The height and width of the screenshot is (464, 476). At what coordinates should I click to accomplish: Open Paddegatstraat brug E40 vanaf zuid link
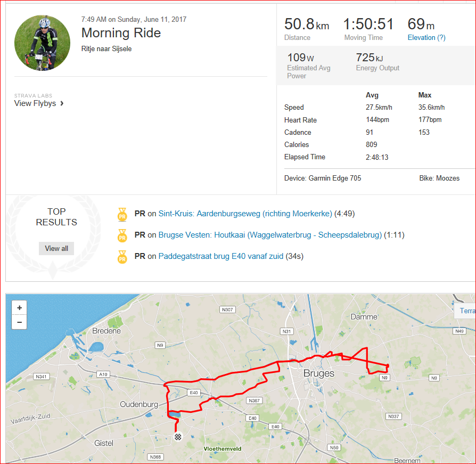click(221, 256)
